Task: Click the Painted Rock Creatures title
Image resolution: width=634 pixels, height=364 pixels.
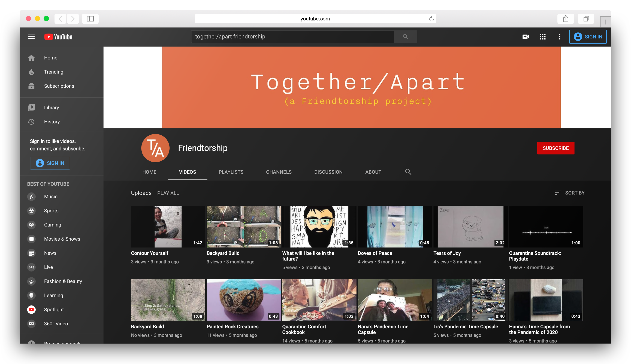Action: (233, 326)
